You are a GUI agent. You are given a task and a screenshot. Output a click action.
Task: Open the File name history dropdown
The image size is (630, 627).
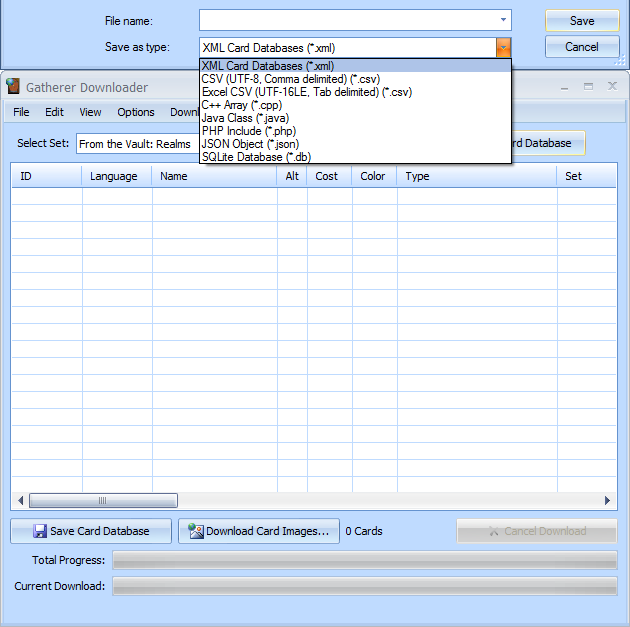pyautogui.click(x=503, y=20)
